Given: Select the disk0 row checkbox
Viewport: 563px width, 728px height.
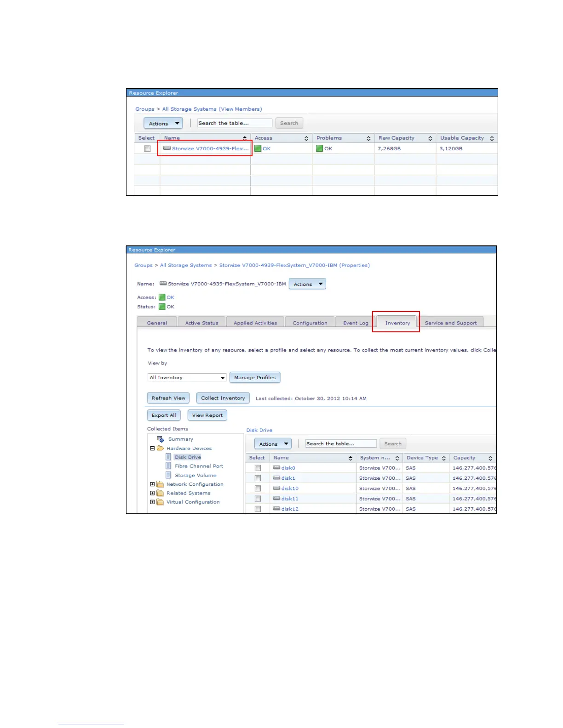Looking at the screenshot, I should coord(258,468).
